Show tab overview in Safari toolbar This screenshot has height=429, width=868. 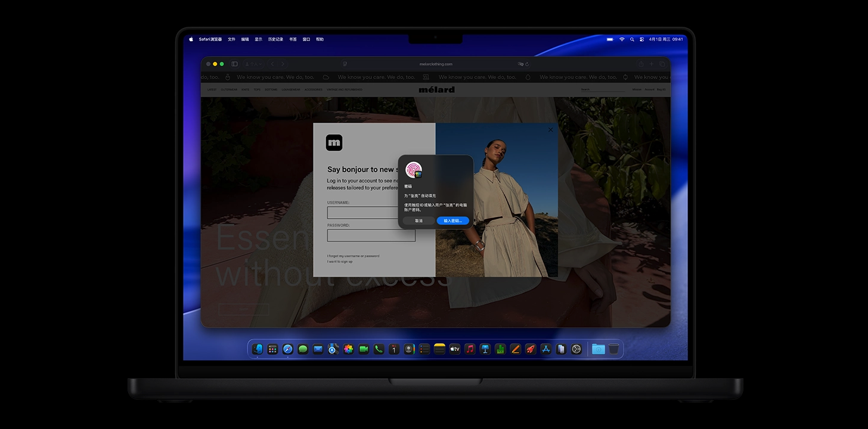pyautogui.click(x=662, y=64)
